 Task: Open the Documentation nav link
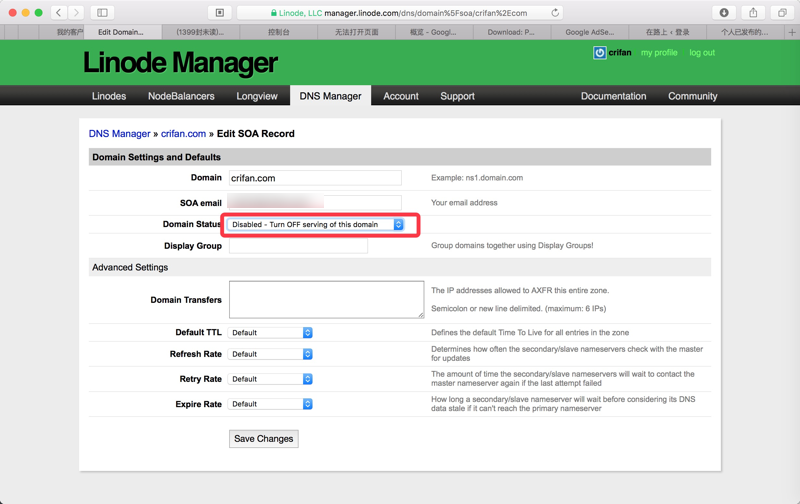tap(613, 96)
